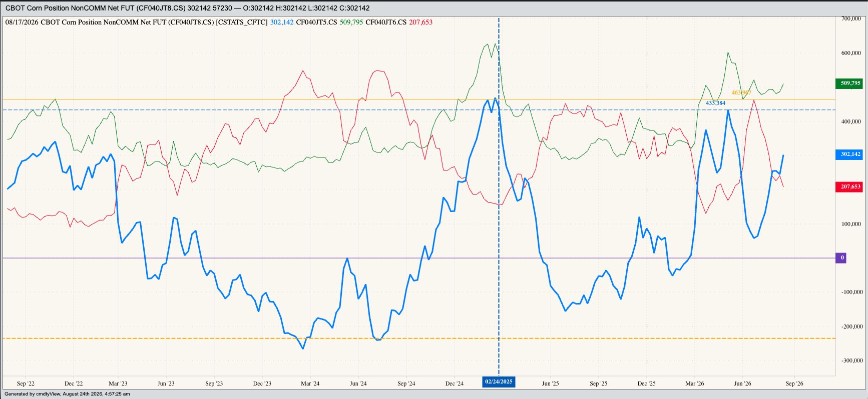This screenshot has height=399, width=868.
Task: Click the 600,000 y-axis label
Action: coord(851,53)
